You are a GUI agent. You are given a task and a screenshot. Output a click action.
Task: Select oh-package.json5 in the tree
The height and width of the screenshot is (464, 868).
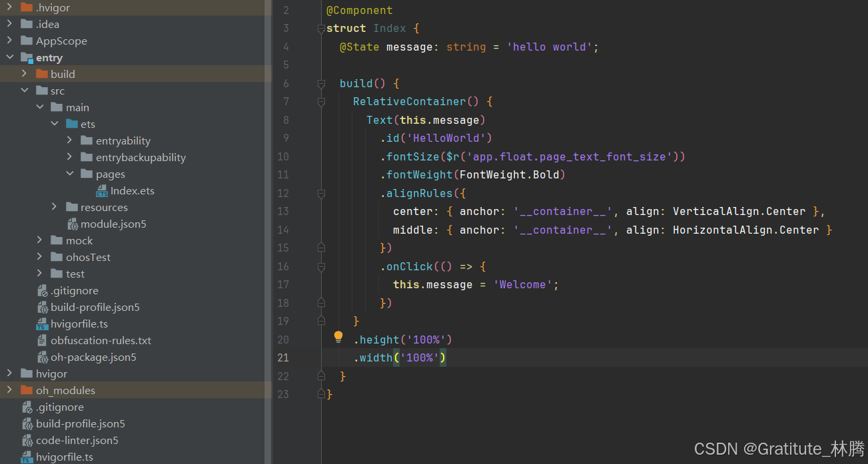93,357
